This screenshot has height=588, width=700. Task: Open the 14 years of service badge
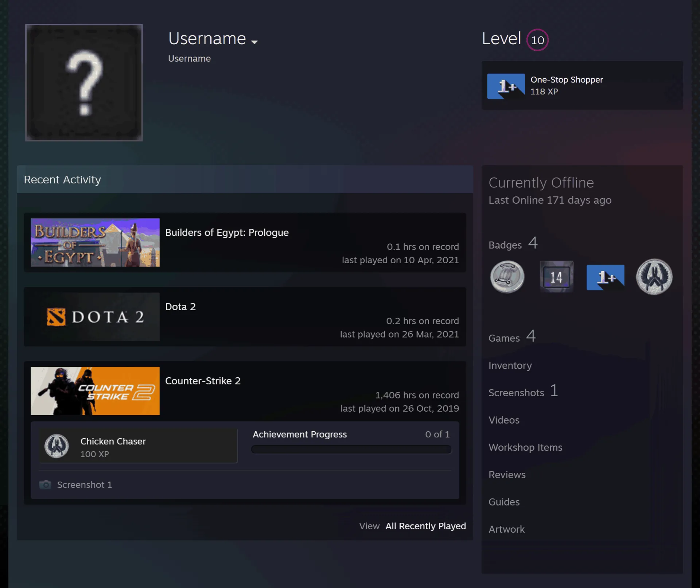556,277
